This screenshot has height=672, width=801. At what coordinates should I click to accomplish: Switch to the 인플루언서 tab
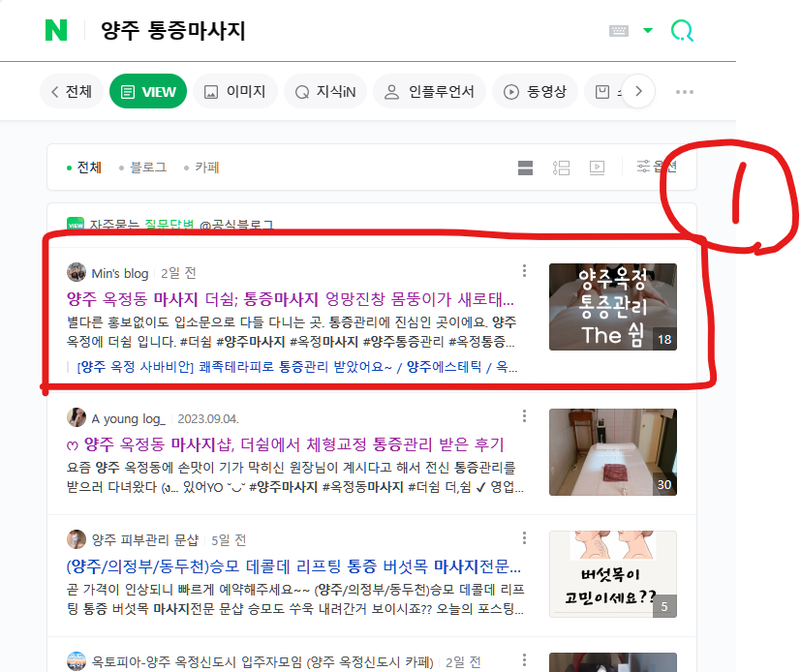click(429, 91)
